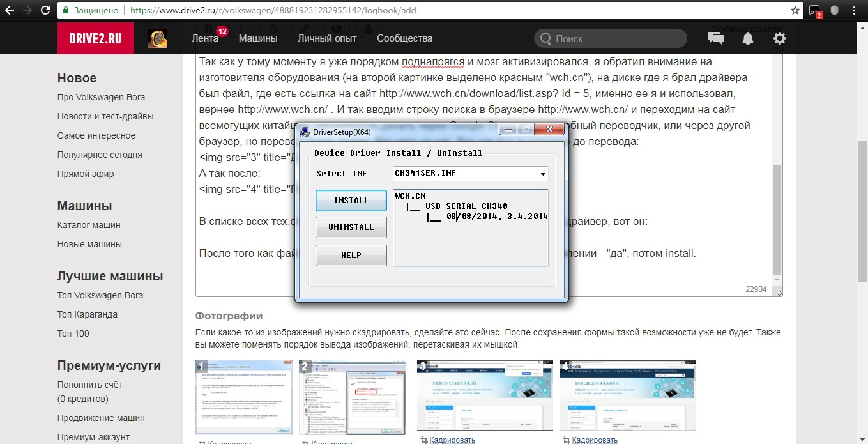Image resolution: width=868 pixels, height=444 pixels.
Task: Open settings gear icon in site header
Action: (780, 38)
